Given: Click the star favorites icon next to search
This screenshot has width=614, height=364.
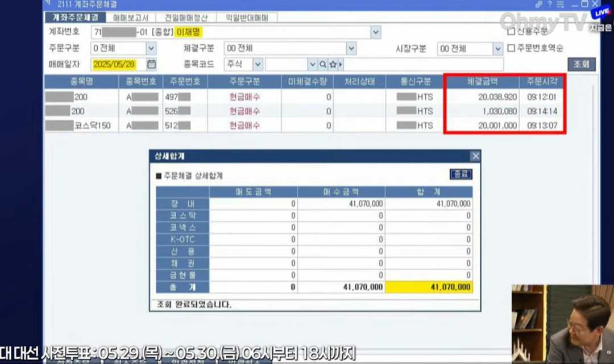Looking at the screenshot, I should pos(333,64).
